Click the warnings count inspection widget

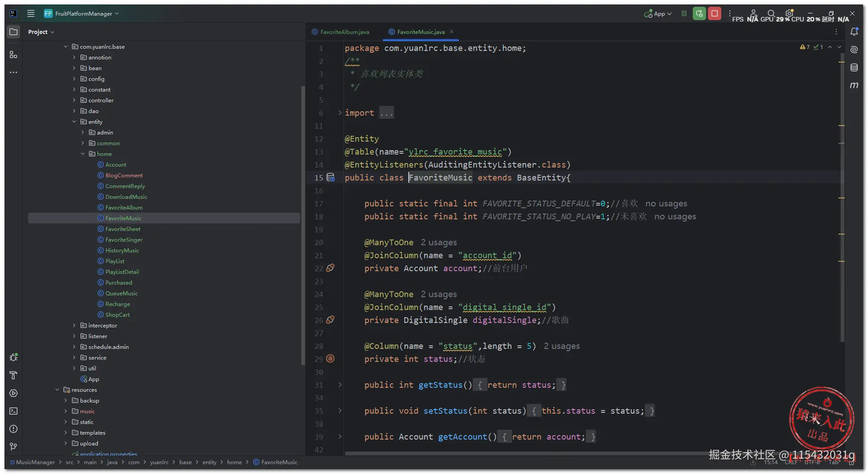[x=805, y=47]
